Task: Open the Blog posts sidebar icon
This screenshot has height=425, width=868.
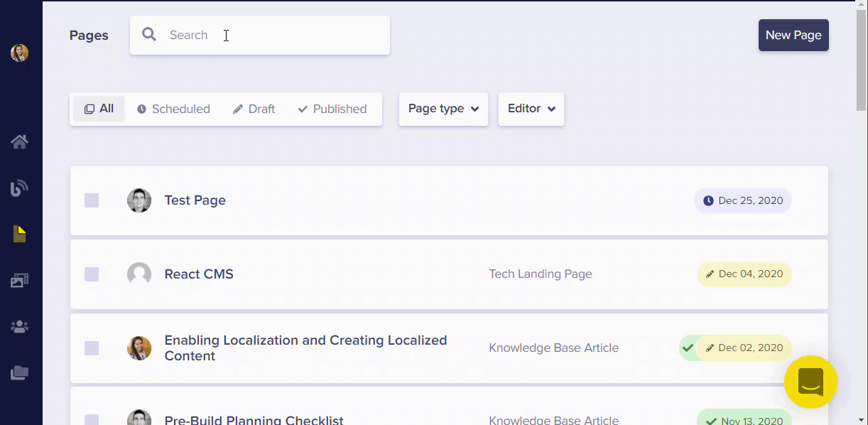Action: [19, 188]
